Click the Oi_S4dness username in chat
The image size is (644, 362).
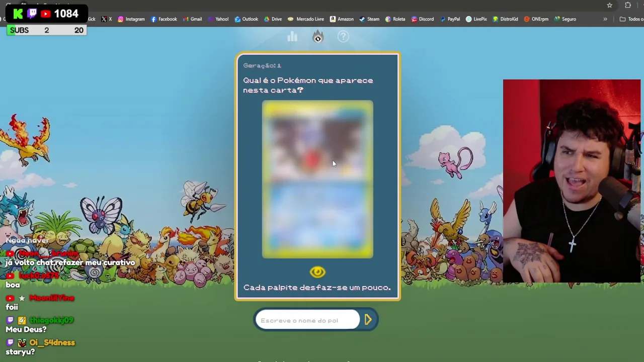click(x=52, y=342)
